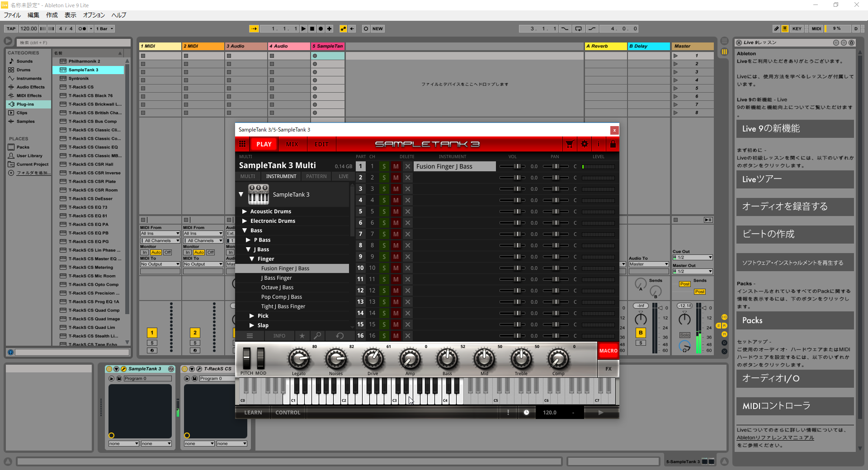Click Ableton transport play button
This screenshot has height=470, width=868.
(x=303, y=28)
